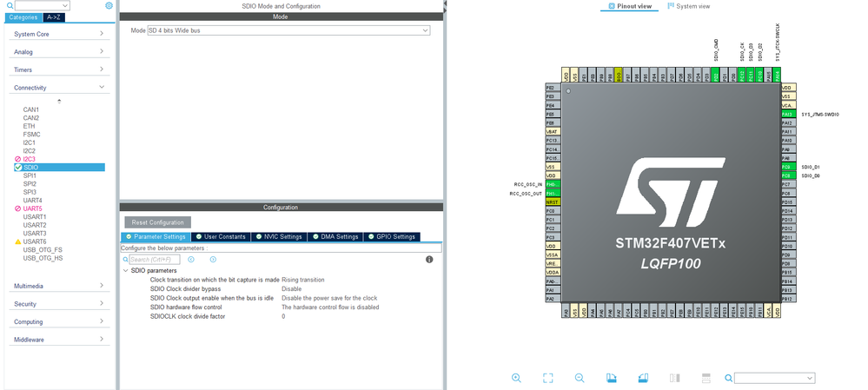Zoom out of the pinout view
Screen dimensions: 868x390
tap(580, 378)
